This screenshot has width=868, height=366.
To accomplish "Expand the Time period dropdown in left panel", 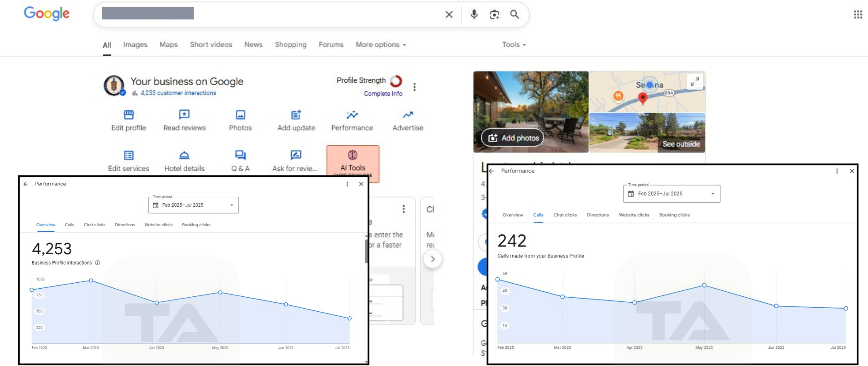I will (x=194, y=205).
